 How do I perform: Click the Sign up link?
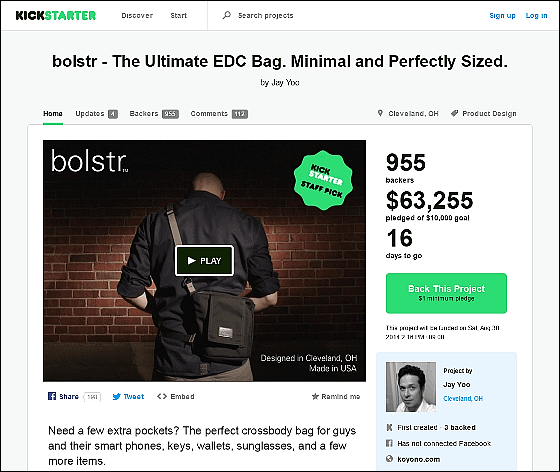click(x=502, y=16)
